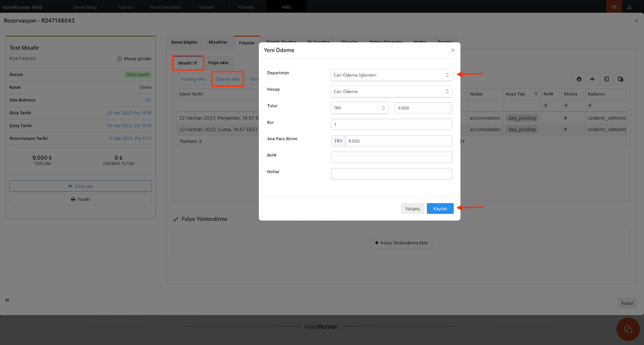Click the Notlar input field
Viewport: 644px width, 345px height.
391,174
